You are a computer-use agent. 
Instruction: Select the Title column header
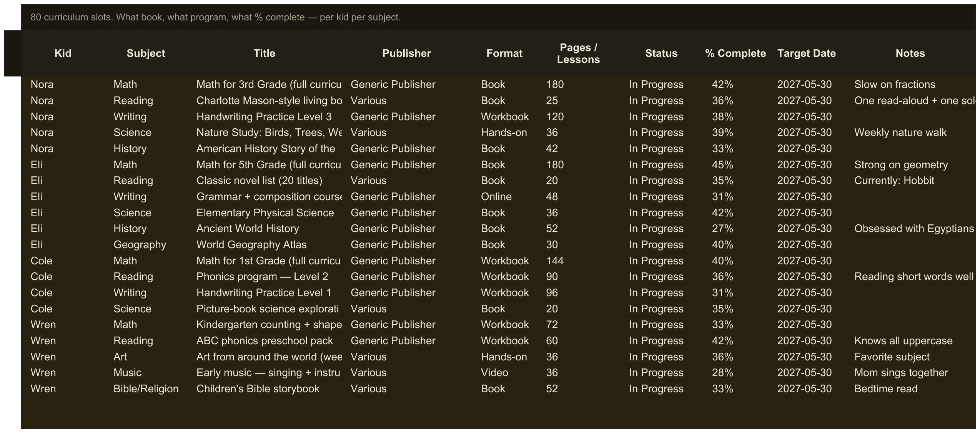(x=264, y=53)
